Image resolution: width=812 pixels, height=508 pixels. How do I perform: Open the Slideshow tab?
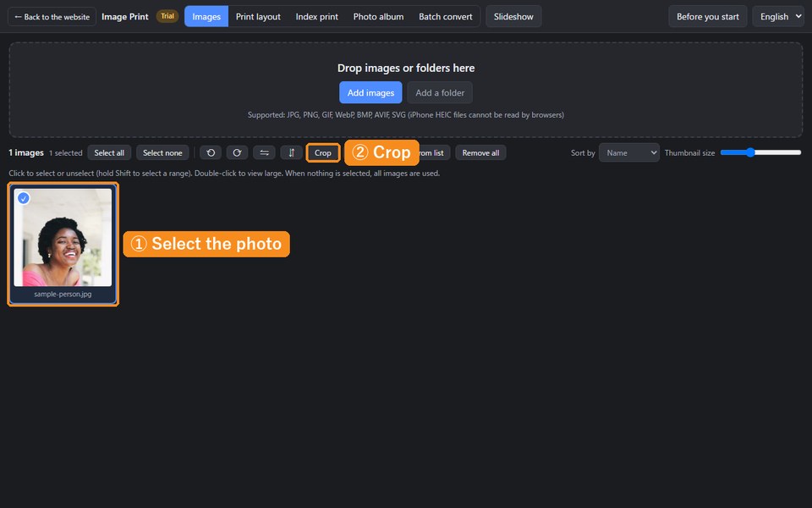[x=513, y=17]
